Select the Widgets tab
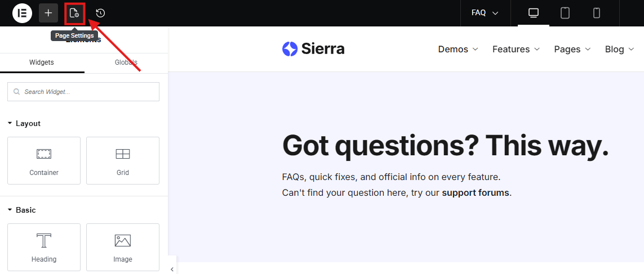The image size is (644, 274). click(42, 63)
